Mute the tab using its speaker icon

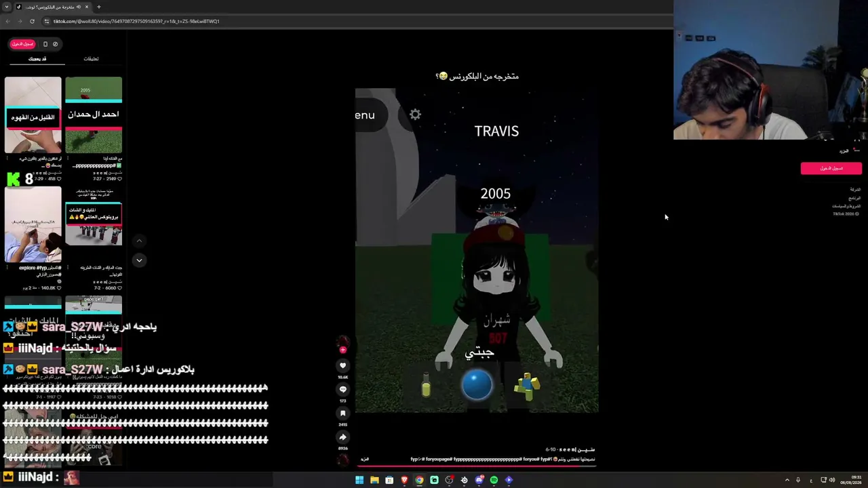(79, 7)
